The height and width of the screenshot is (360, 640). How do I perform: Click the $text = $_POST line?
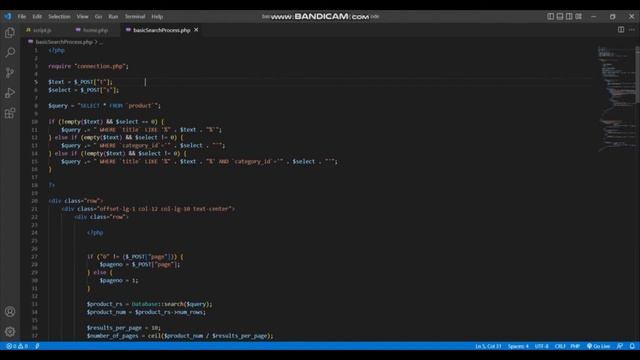[x=80, y=82]
